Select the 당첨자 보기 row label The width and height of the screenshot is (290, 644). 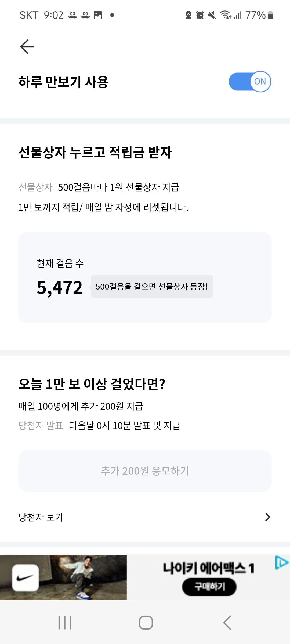[x=41, y=517]
